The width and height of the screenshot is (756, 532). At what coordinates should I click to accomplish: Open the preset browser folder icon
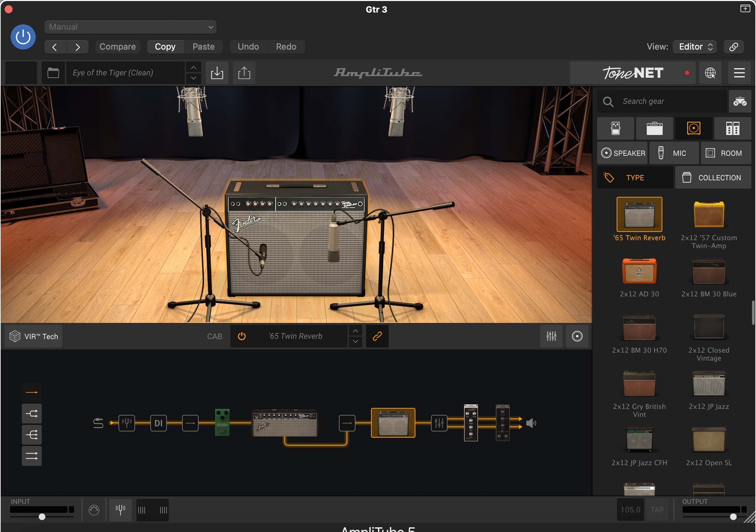pyautogui.click(x=53, y=73)
